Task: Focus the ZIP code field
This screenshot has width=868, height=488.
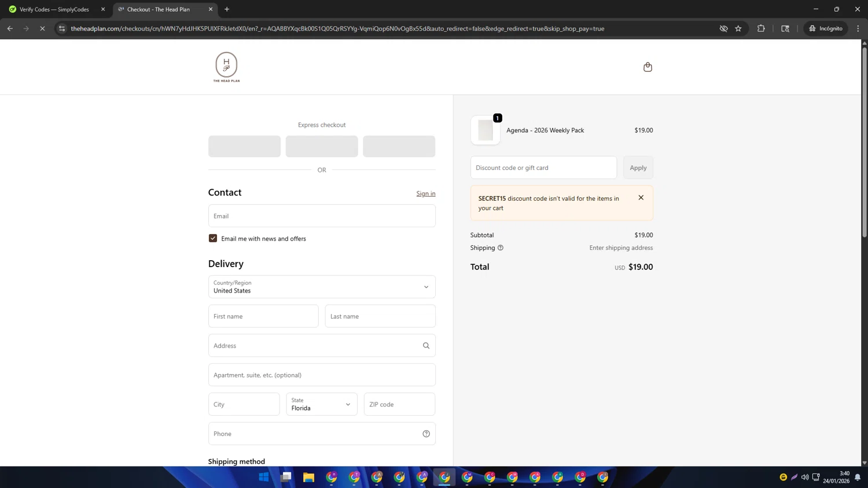Action: [399, 404]
